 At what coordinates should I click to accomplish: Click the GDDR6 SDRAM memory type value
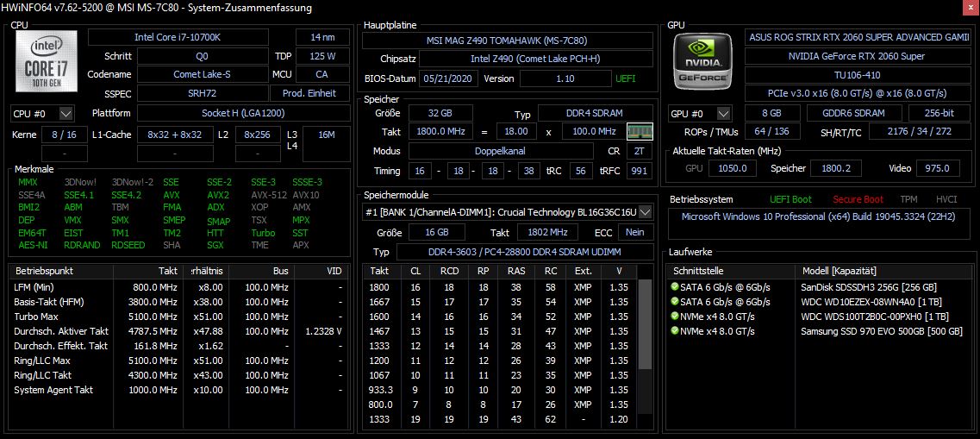click(x=854, y=114)
